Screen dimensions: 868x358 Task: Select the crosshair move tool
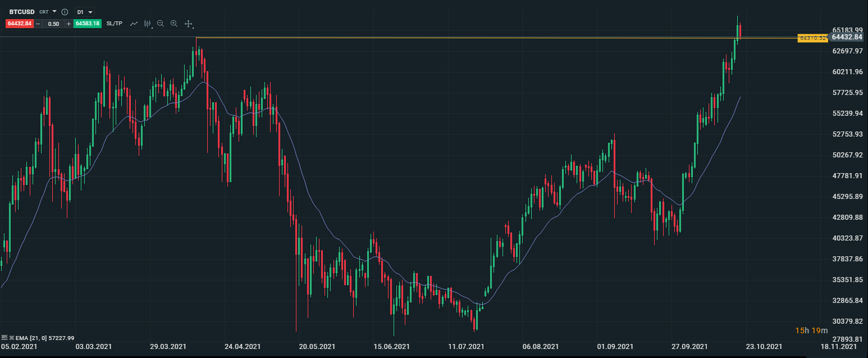189,24
